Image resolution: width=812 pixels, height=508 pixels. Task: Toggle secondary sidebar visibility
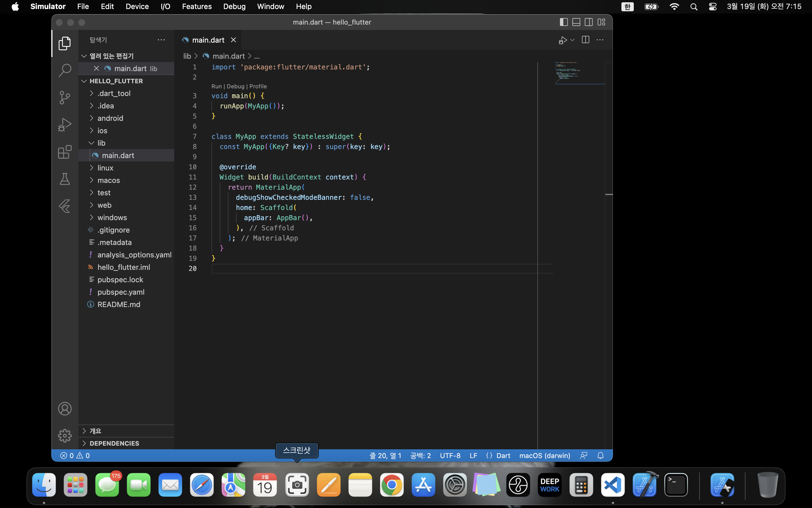(588, 22)
